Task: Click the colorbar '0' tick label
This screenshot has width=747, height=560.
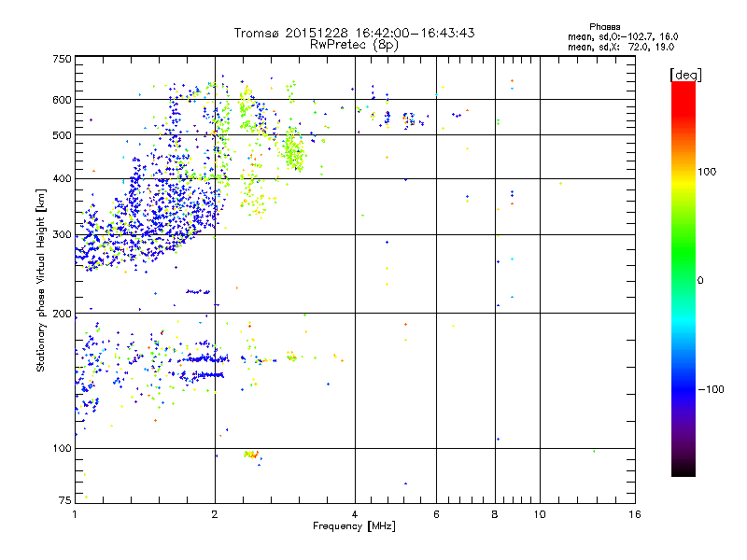Action: (699, 281)
